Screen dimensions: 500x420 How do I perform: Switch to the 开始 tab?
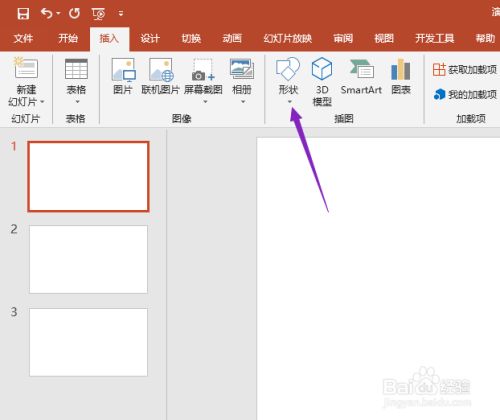[x=68, y=38]
